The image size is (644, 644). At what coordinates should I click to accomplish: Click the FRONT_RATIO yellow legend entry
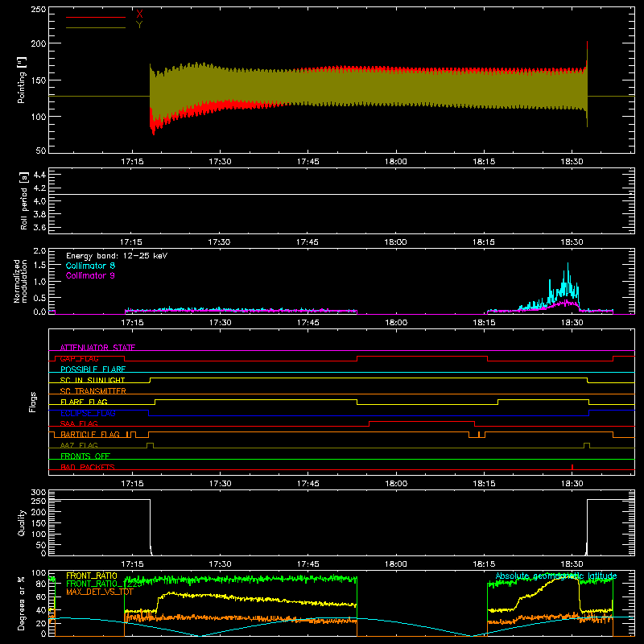pos(92,576)
